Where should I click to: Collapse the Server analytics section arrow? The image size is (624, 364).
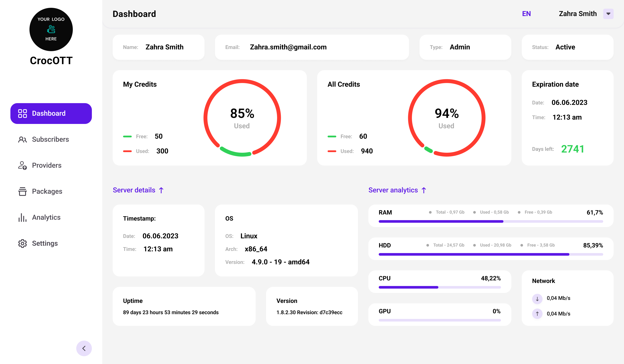point(424,190)
